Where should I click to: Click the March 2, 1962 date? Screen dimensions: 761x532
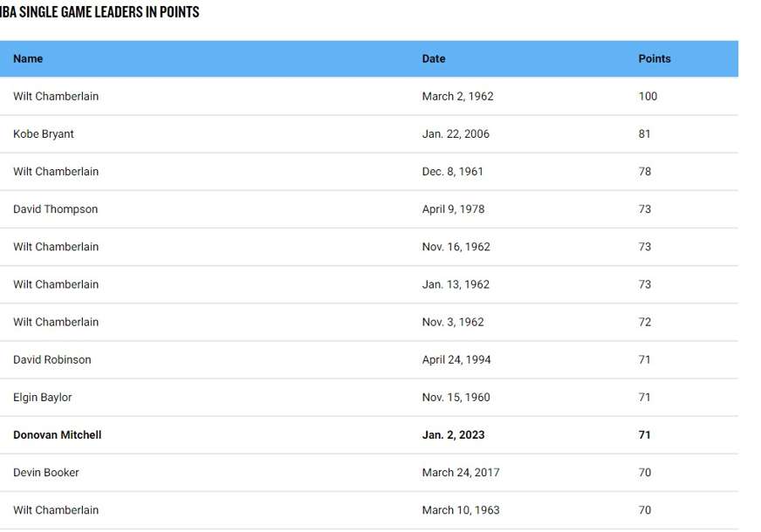[458, 97]
